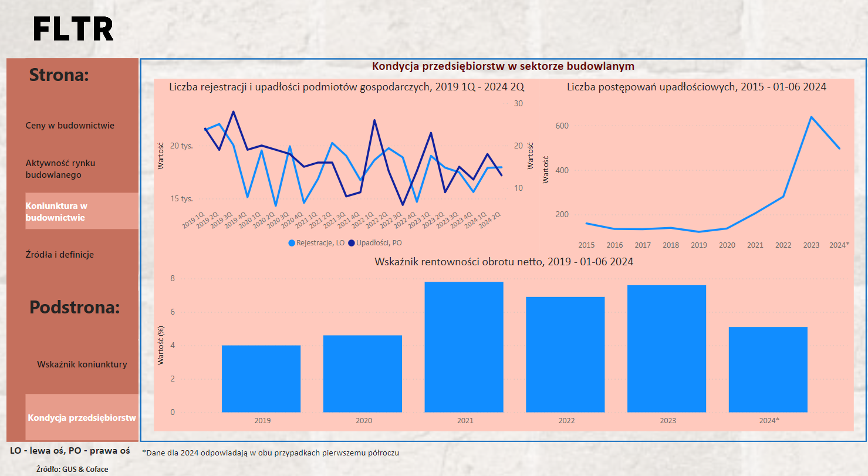Select the Kondycja przedsiębiorstw subpage
This screenshot has width=868, height=476.
[x=82, y=418]
